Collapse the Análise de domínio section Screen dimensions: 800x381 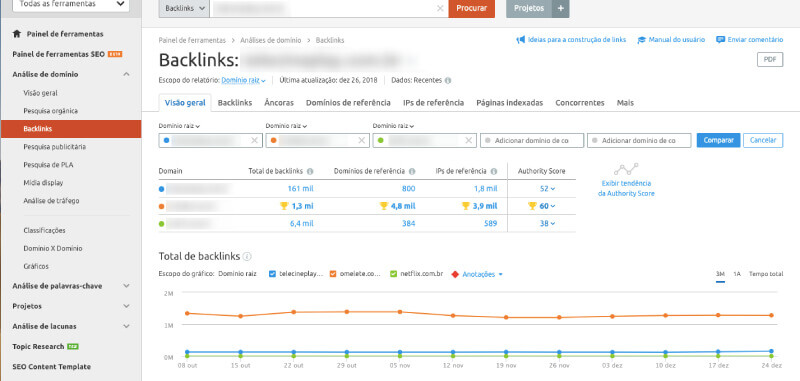(x=127, y=74)
